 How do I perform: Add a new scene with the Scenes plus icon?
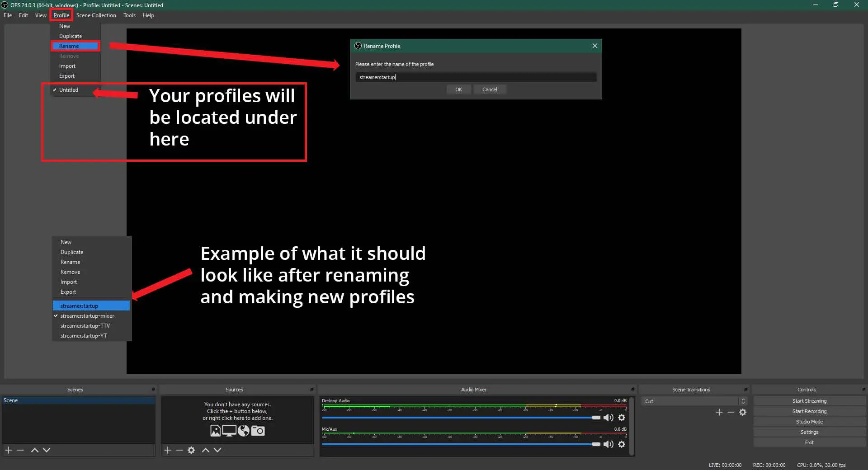pyautogui.click(x=8, y=450)
